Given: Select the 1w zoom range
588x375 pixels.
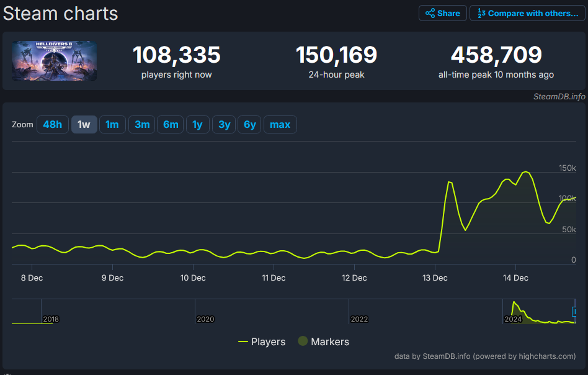Looking at the screenshot, I should pyautogui.click(x=84, y=124).
